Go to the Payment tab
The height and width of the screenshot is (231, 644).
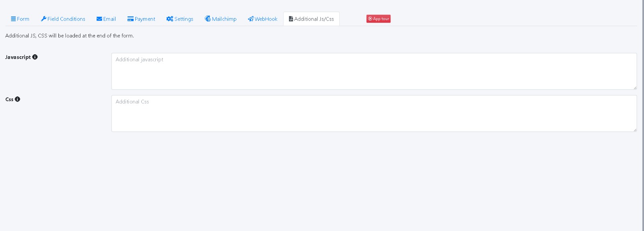(x=144, y=19)
